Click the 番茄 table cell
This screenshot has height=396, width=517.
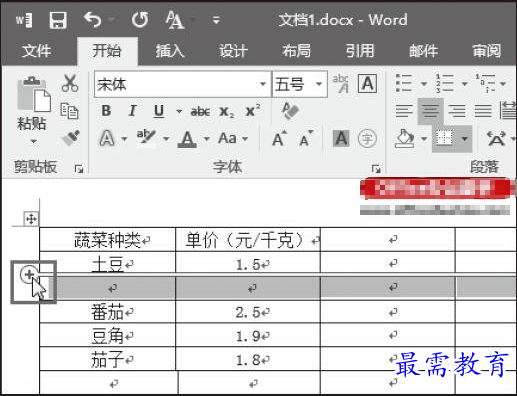[x=107, y=312]
